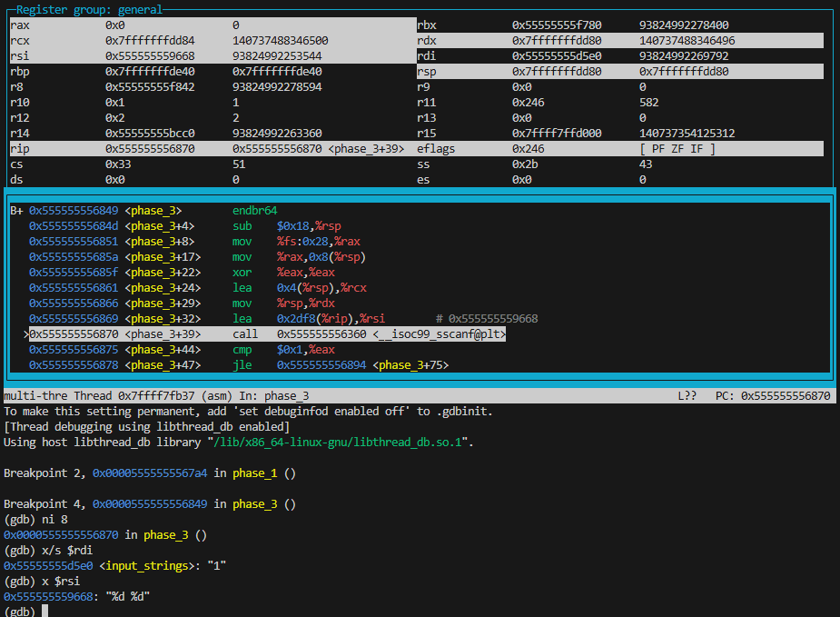This screenshot has height=617, width=840.
Task: Click the Register group: general title
Action: [89, 10]
